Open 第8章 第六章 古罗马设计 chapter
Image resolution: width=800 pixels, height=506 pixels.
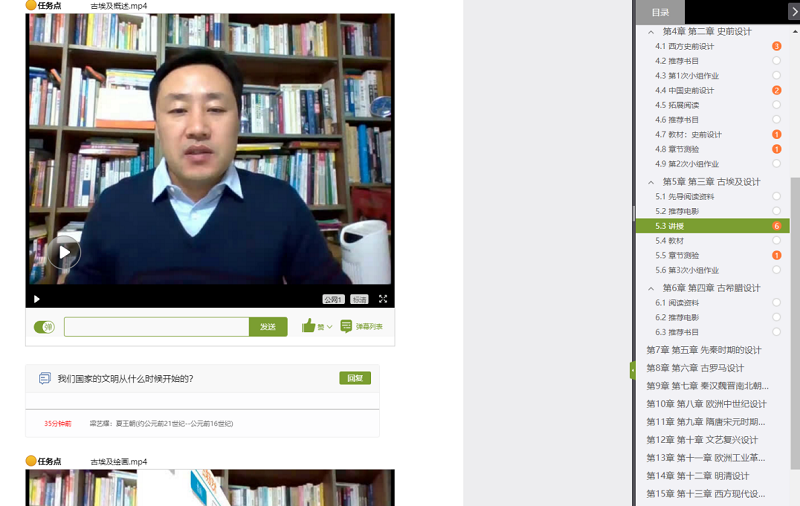coord(695,368)
